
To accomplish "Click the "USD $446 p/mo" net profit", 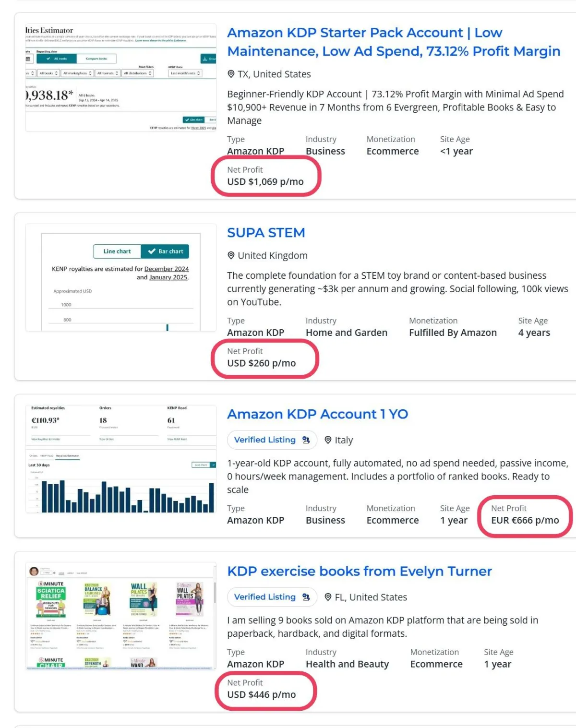I will [x=262, y=695].
